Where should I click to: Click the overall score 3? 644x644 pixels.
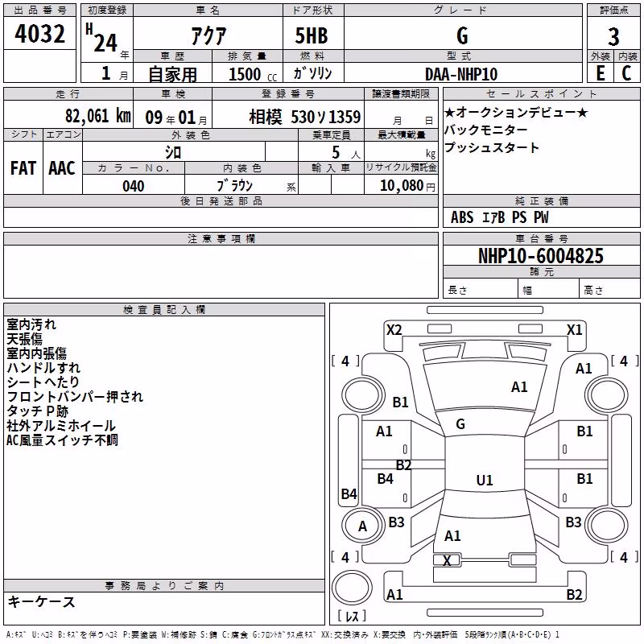click(613, 36)
